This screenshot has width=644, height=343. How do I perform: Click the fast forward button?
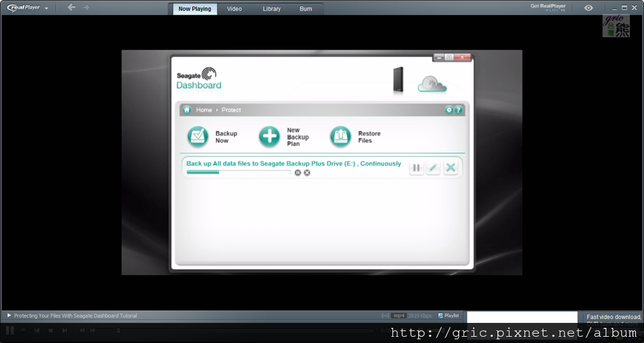(x=92, y=330)
